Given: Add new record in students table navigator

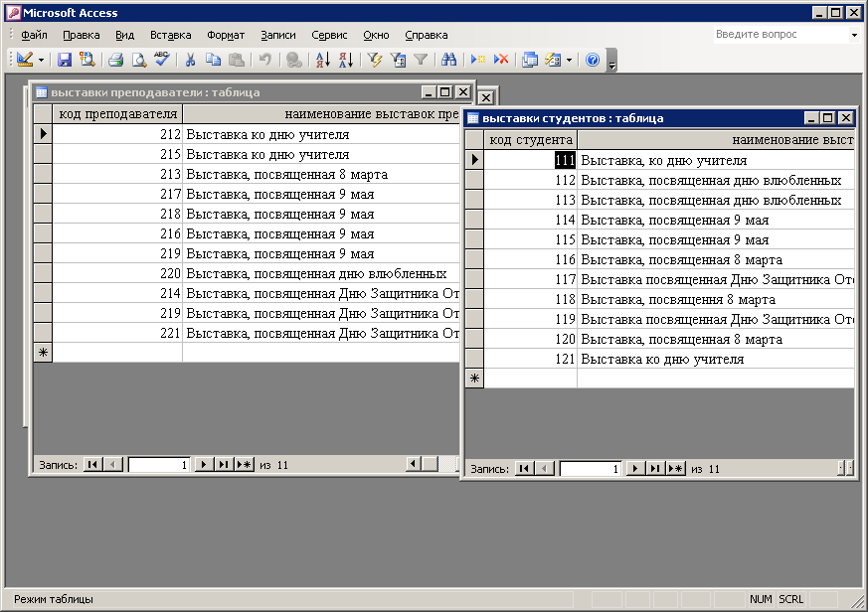Looking at the screenshot, I should click(675, 469).
